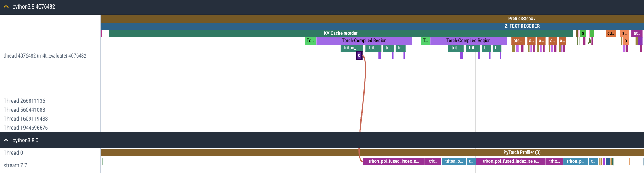Select the Thread 266811136 row label
The width and height of the screenshot is (644, 177).
(24, 101)
